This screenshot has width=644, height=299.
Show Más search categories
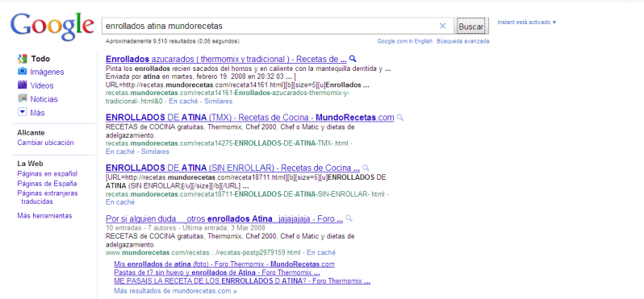[37, 112]
